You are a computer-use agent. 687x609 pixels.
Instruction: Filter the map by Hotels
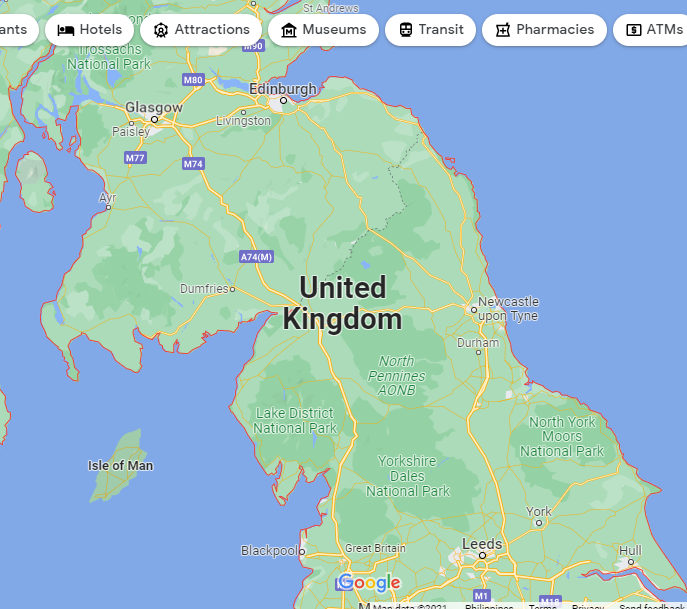tap(89, 30)
